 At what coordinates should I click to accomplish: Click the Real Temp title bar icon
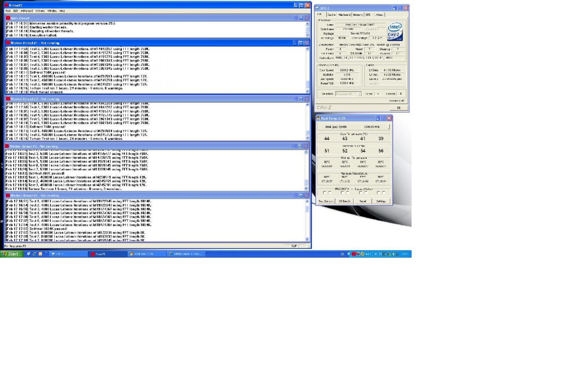319,118
